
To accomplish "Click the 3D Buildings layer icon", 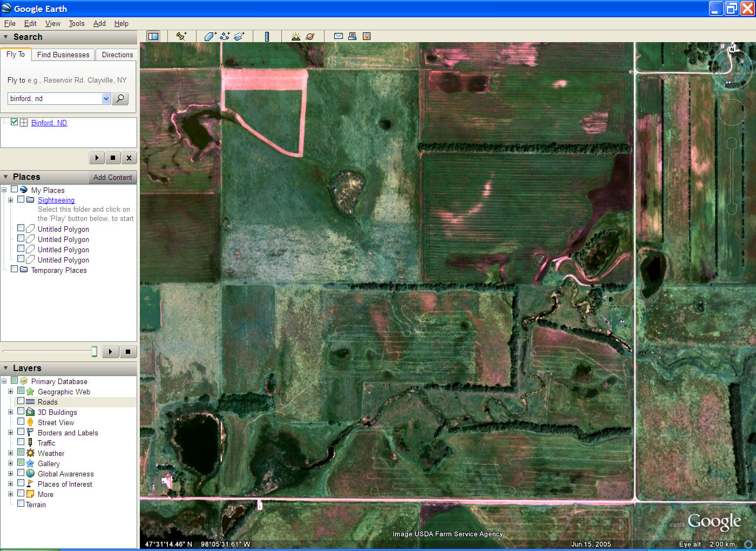I will click(x=30, y=412).
